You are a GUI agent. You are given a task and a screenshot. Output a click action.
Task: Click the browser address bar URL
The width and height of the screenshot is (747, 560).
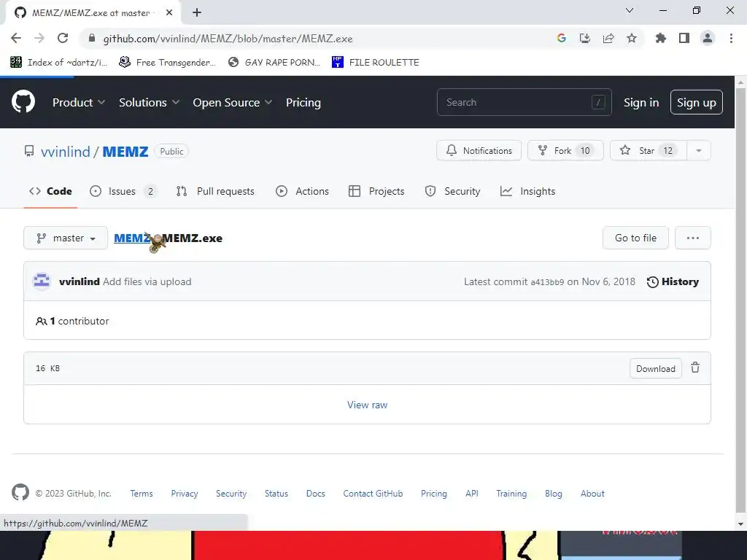228,39
